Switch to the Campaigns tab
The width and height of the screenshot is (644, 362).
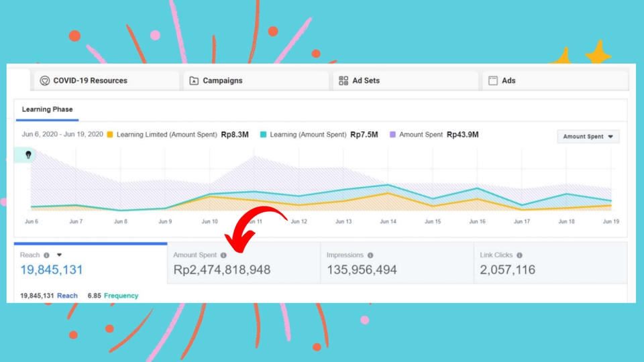(x=256, y=80)
